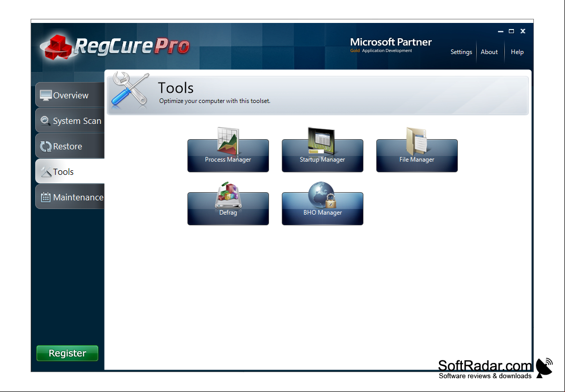Click the Microsoft Partner badge
This screenshot has height=392, width=565.
pyautogui.click(x=390, y=45)
